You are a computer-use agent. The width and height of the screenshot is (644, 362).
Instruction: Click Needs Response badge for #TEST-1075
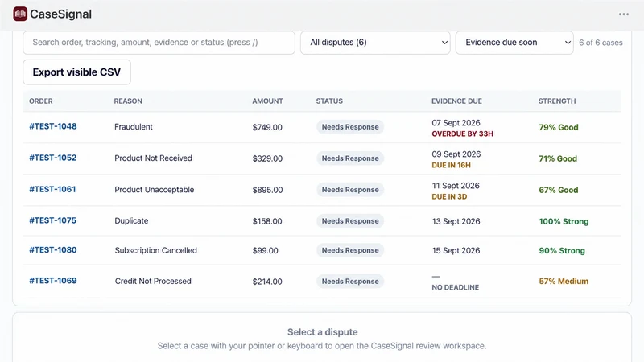[x=350, y=221]
